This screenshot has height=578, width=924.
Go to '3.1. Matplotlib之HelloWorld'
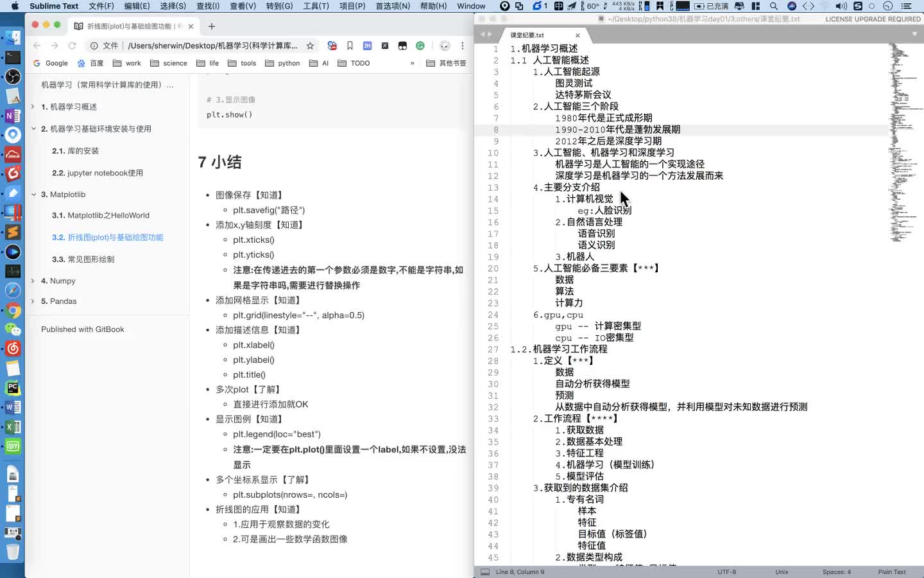coord(101,215)
